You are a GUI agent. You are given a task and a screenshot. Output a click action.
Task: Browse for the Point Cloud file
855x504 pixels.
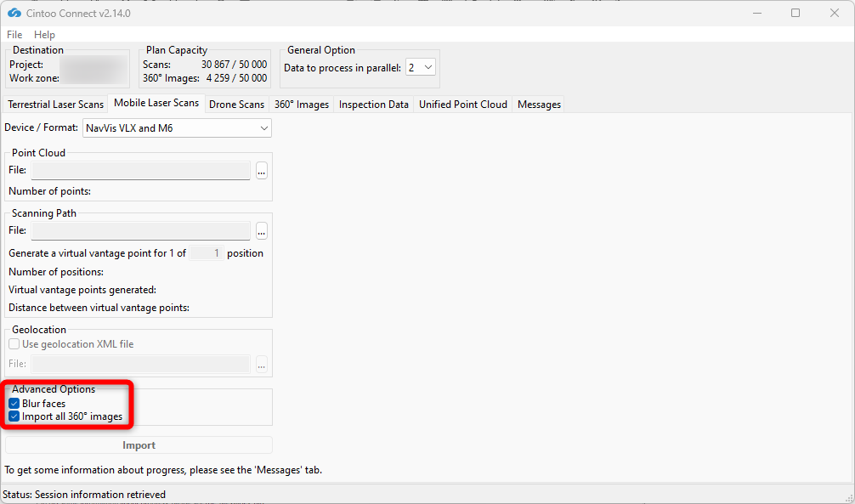[262, 172]
